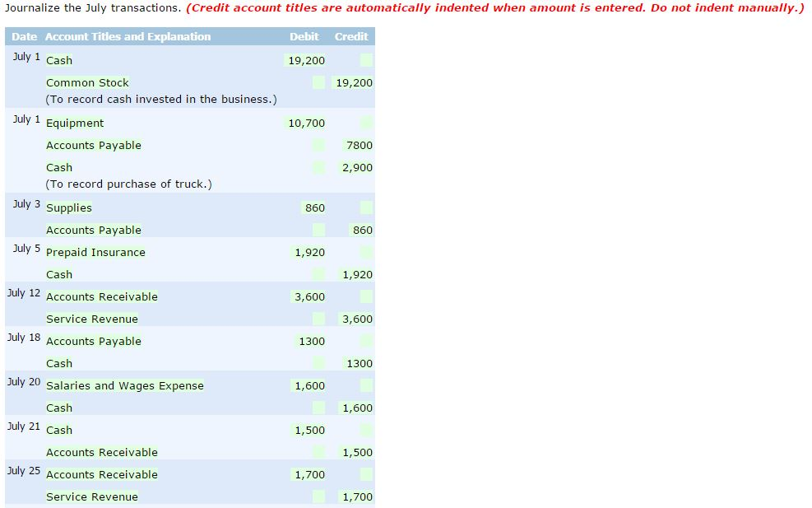Select the July 25 Service Revenue credit field
Image resolution: width=812 pixels, height=508 pixels.
pos(354,496)
